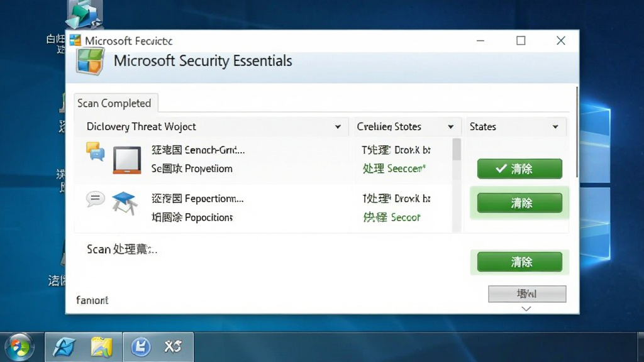644x362 pixels.
Task: Open the blue taskbar browser icon
Action: (64, 347)
